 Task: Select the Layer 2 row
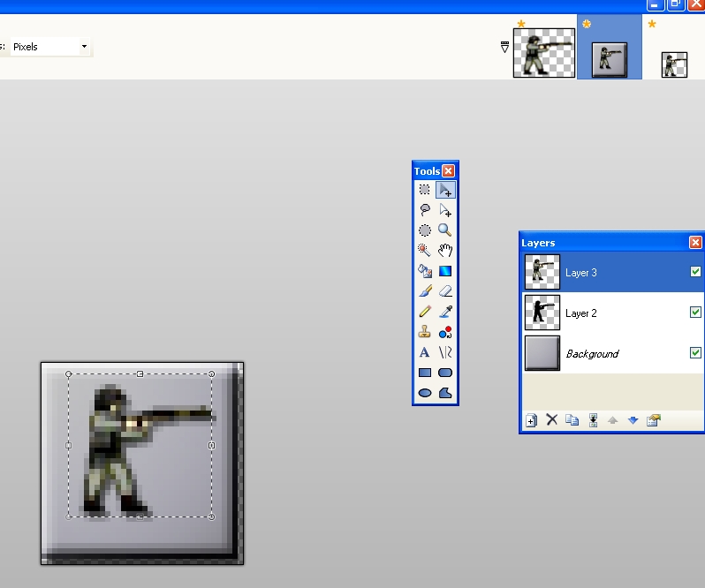tap(613, 313)
